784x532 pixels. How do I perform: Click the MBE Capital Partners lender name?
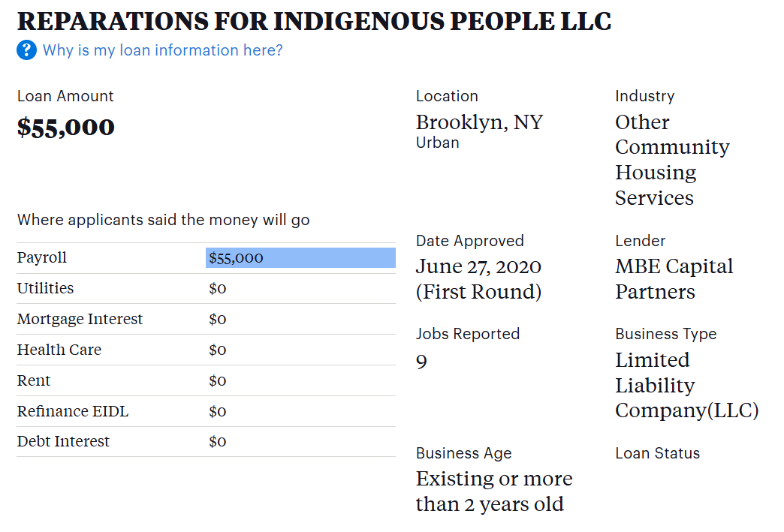coord(674,279)
